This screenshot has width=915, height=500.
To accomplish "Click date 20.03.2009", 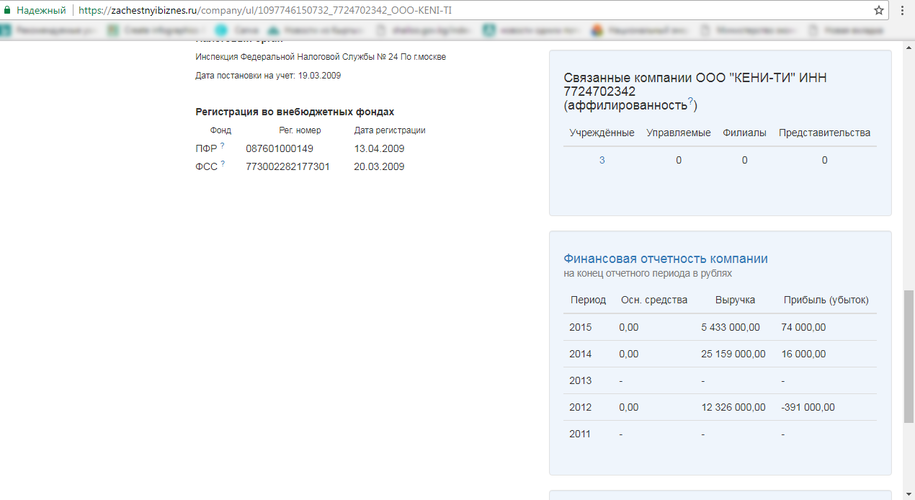I will coord(379,167).
